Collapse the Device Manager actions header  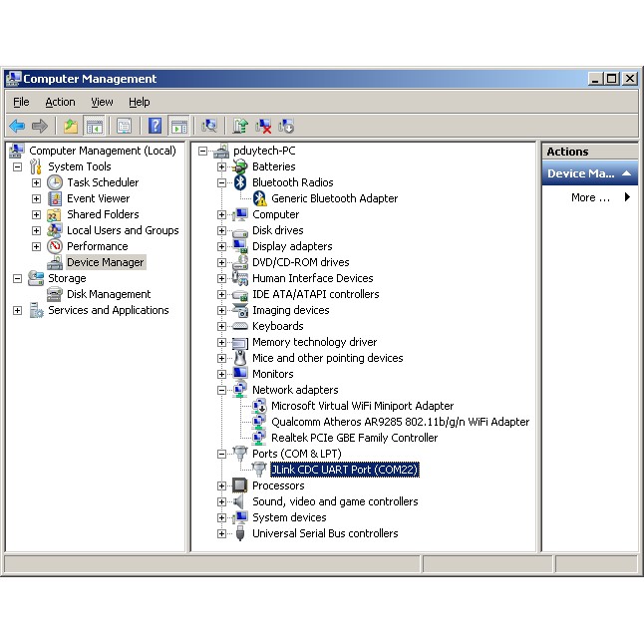[627, 173]
